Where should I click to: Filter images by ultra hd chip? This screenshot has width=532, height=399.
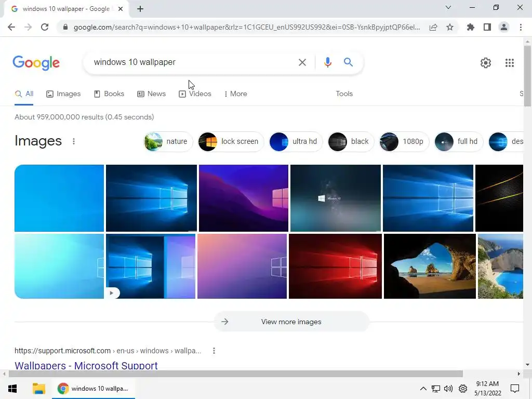[x=296, y=141]
